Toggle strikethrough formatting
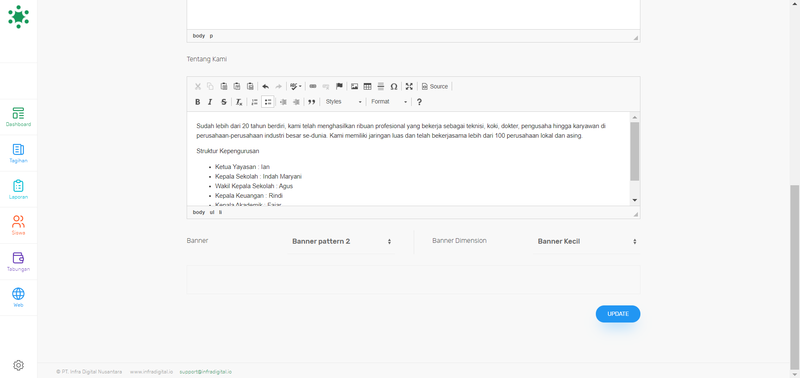This screenshot has width=800, height=378. [x=223, y=102]
